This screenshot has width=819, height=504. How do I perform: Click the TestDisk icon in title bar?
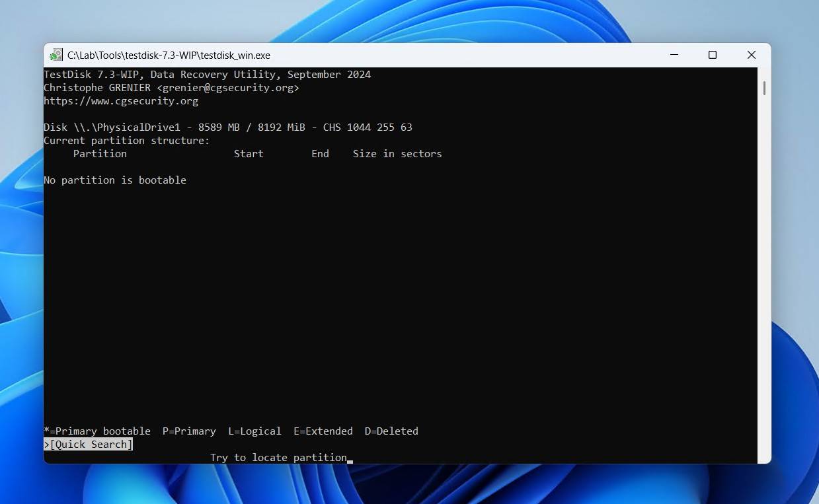(x=56, y=55)
